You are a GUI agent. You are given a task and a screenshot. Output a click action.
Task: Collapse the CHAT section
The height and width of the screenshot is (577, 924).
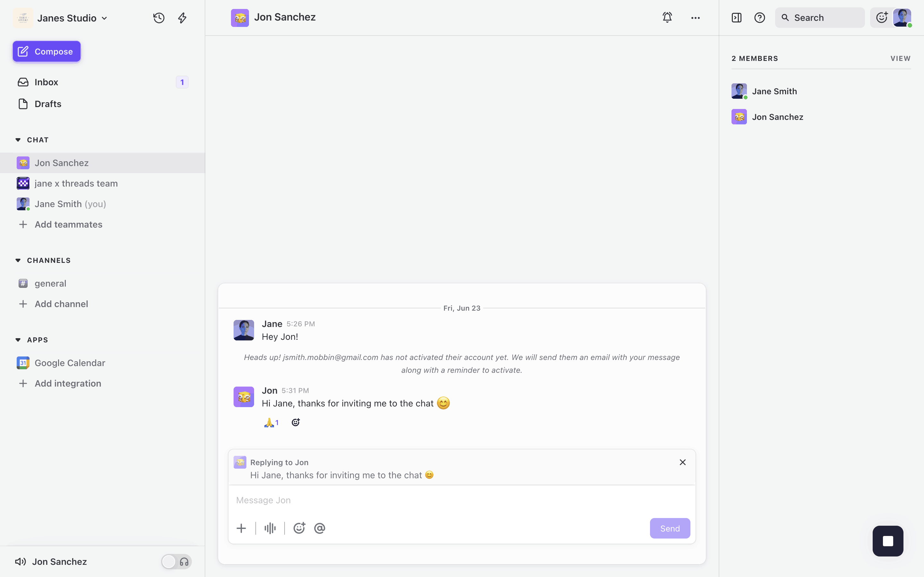(18, 140)
